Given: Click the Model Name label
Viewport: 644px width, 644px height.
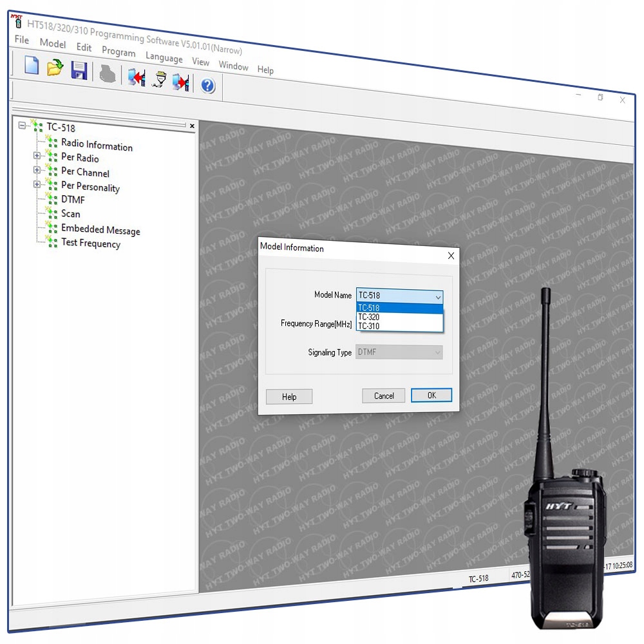Looking at the screenshot, I should coord(333,295).
